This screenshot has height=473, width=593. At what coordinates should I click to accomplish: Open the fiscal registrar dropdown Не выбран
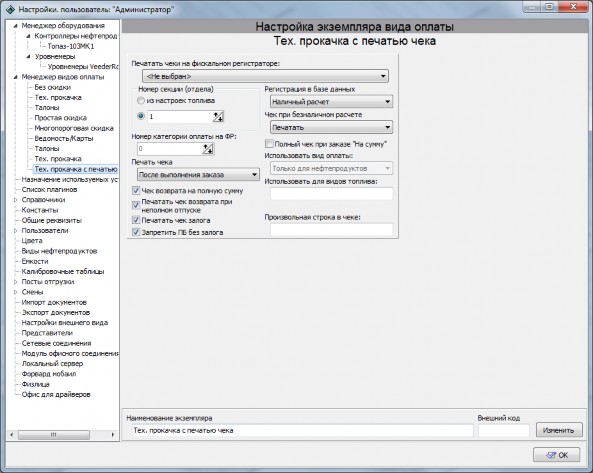265,76
